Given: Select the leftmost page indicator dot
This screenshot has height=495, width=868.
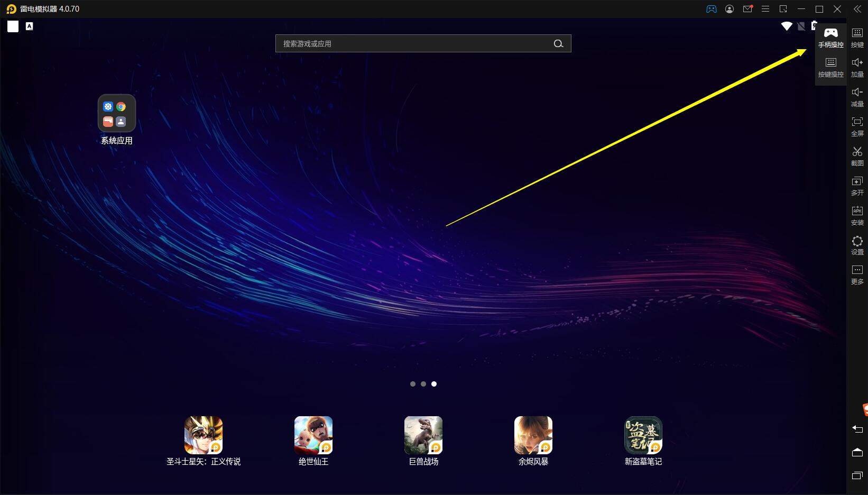Looking at the screenshot, I should (x=413, y=384).
